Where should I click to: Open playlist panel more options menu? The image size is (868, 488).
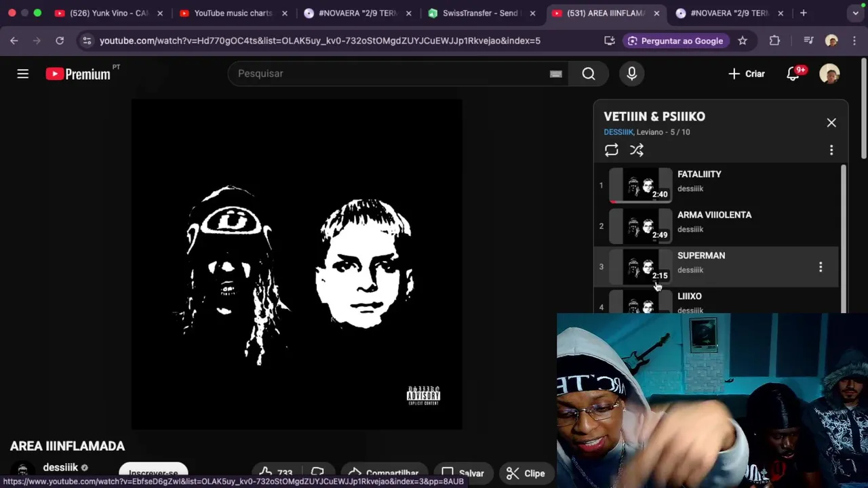pos(831,150)
